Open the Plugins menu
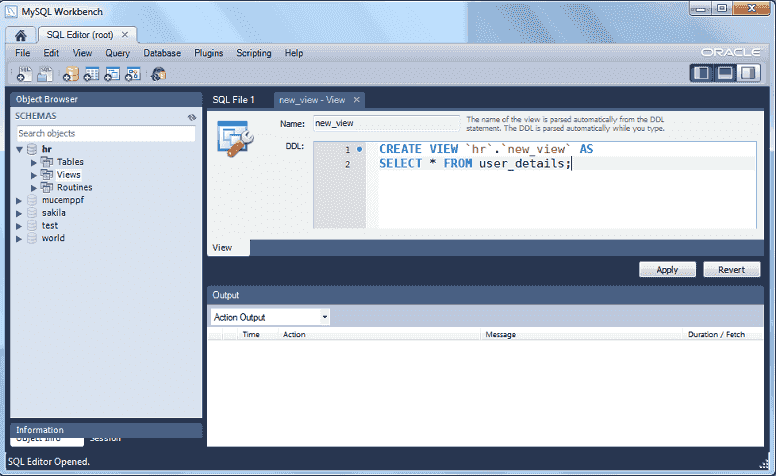776x476 pixels. coord(208,53)
